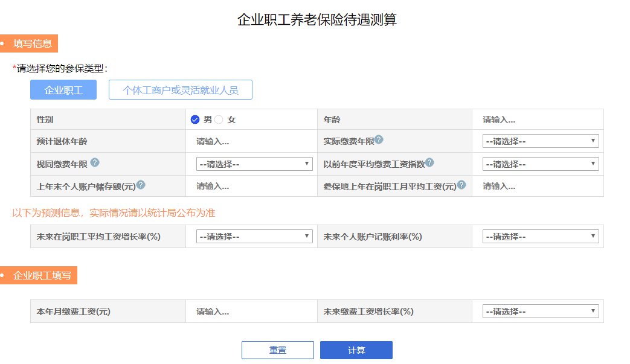Expand the 视同缴费年限 dropdown

pos(254,164)
